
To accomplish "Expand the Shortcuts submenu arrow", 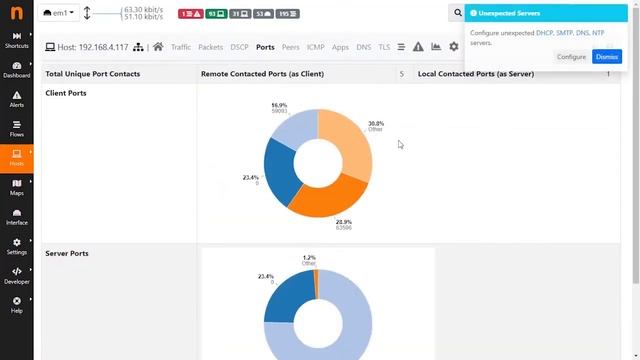I will [31, 34].
